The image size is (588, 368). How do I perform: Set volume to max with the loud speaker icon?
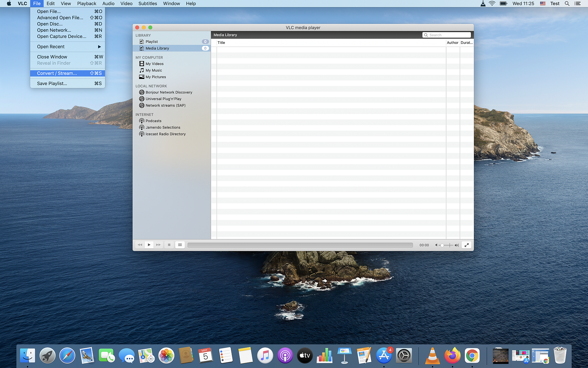(457, 245)
